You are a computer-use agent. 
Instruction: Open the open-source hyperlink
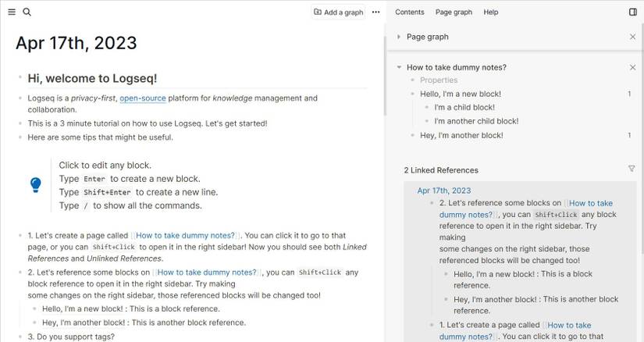pyautogui.click(x=143, y=98)
